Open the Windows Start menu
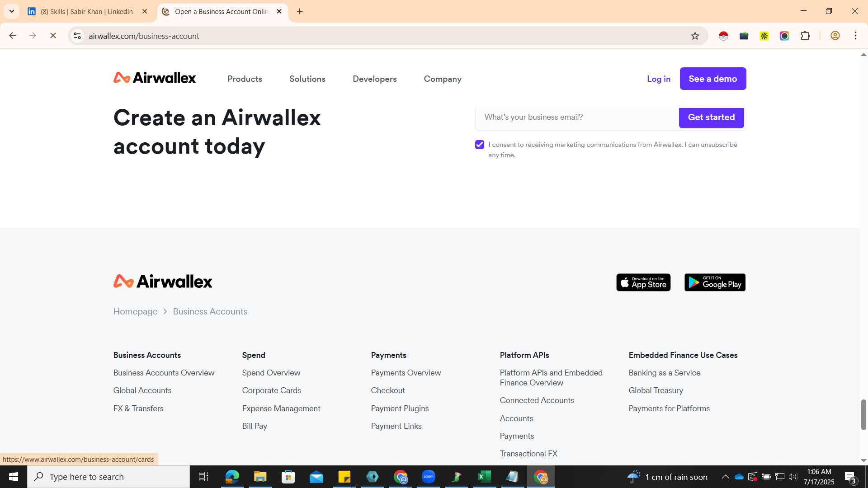The image size is (868, 488). coord(13,477)
